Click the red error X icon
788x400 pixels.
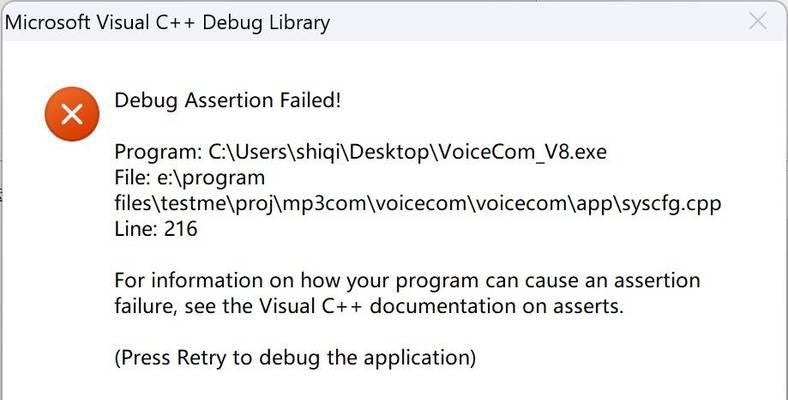72,114
